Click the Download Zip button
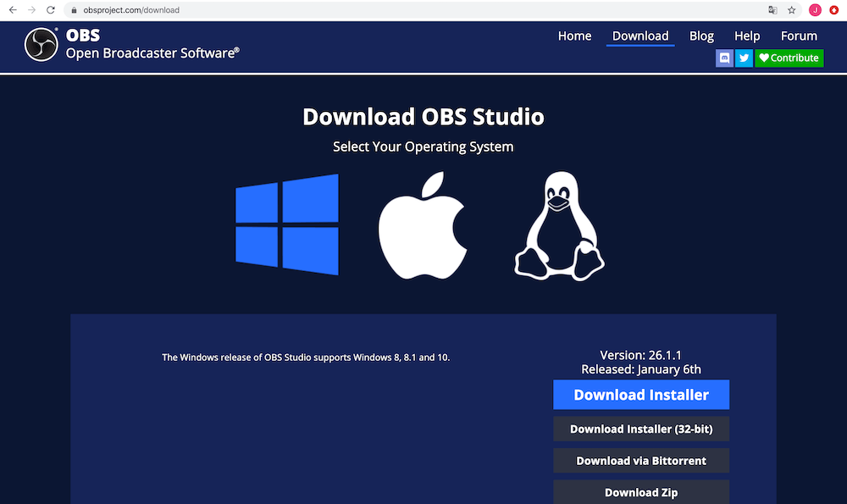The width and height of the screenshot is (847, 504). pos(641,492)
